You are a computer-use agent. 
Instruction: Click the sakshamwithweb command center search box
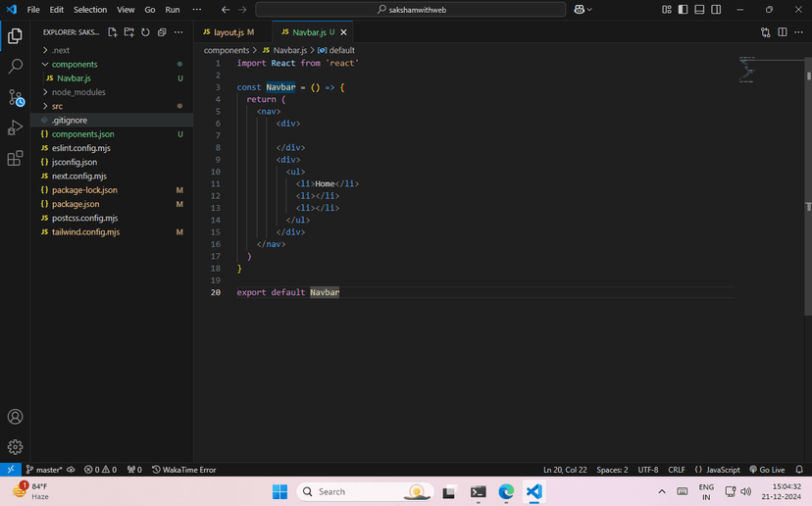click(x=410, y=9)
